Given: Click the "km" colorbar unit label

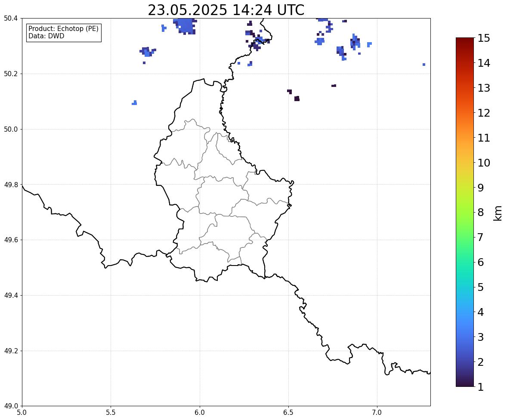Looking at the screenshot, I should (x=498, y=213).
